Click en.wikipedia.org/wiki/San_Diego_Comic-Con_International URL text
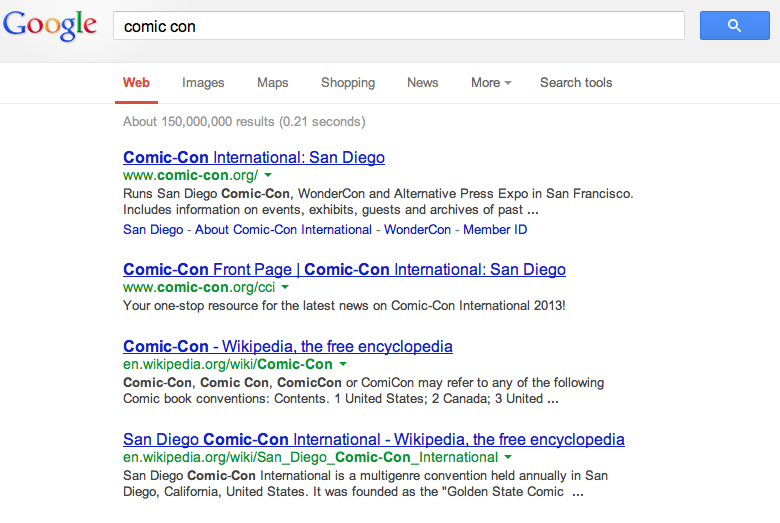Viewport: 780px width, 523px height. pyautogui.click(x=310, y=457)
